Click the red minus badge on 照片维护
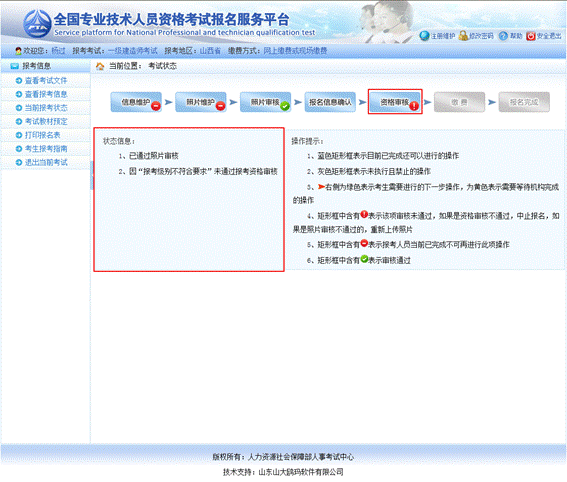This screenshot has width=567, height=482. point(221,106)
